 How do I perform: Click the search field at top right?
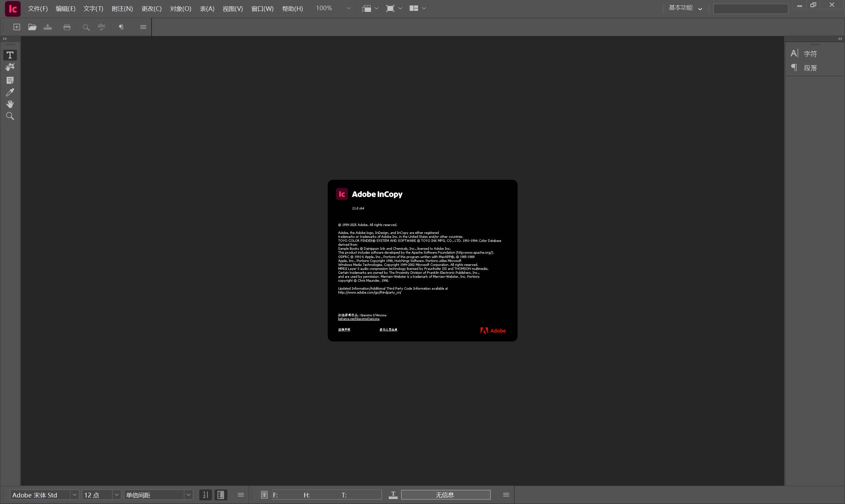click(750, 9)
